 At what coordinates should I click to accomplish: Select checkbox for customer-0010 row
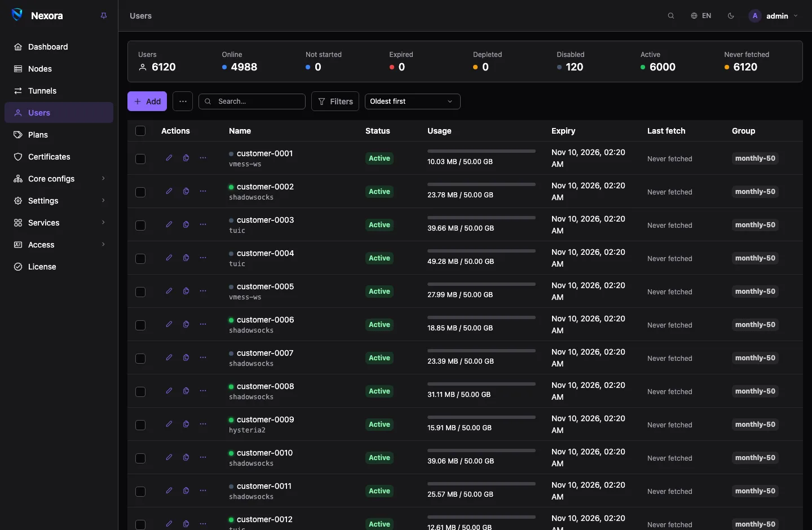[x=140, y=458]
